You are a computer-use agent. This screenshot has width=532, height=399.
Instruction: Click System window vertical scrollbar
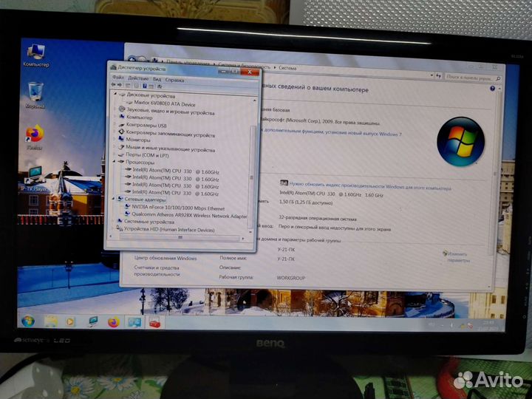tap(495, 173)
